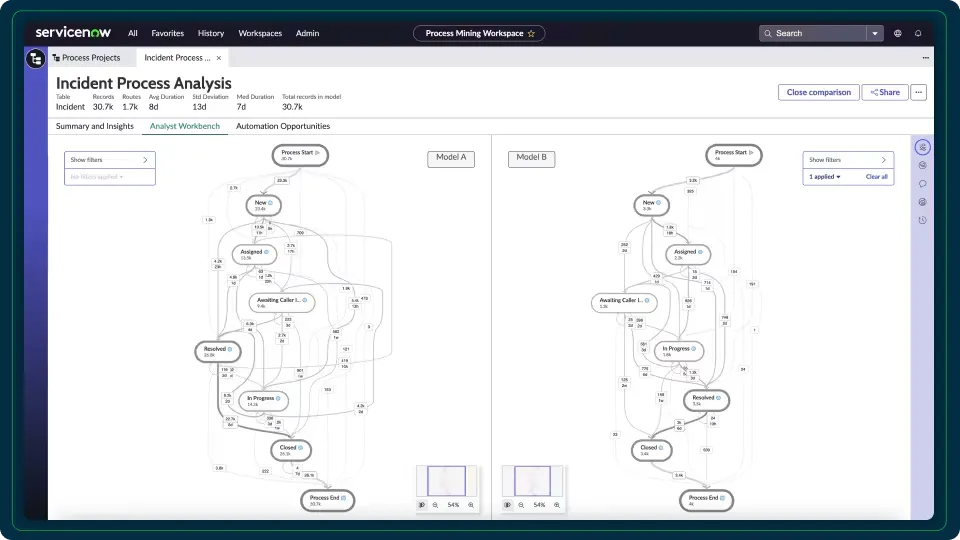960x540 pixels.
Task: Open the Admin menu
Action: pyautogui.click(x=307, y=33)
